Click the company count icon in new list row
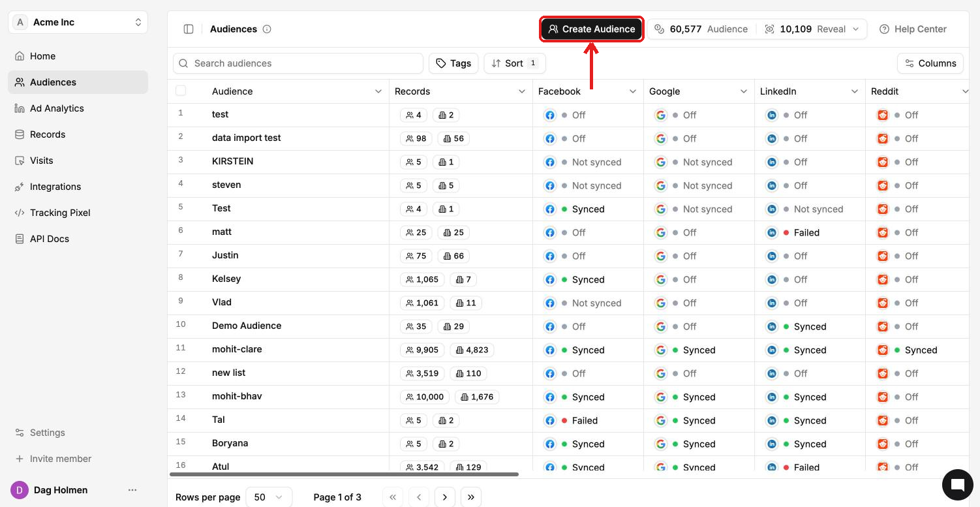The height and width of the screenshot is (507, 980). (459, 373)
